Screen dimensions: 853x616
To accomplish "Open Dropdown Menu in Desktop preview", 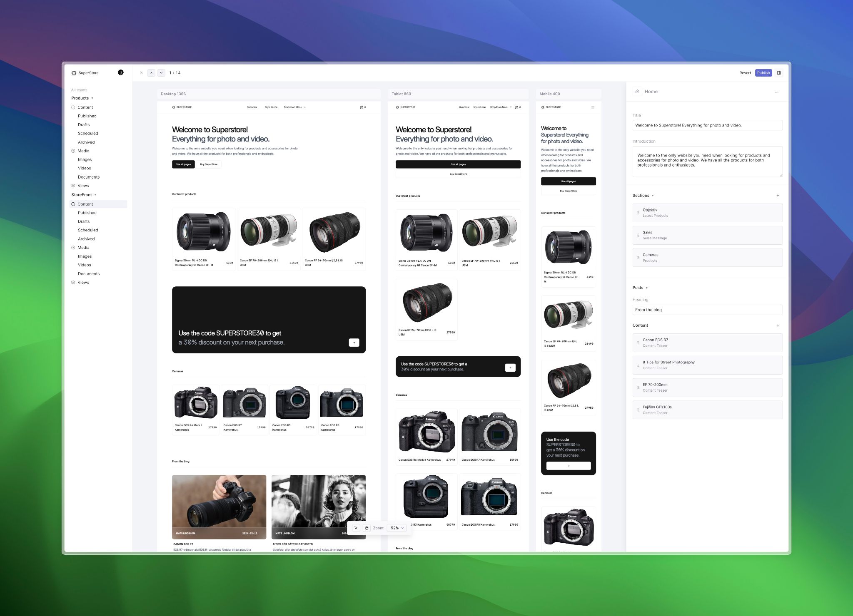I will 294,107.
